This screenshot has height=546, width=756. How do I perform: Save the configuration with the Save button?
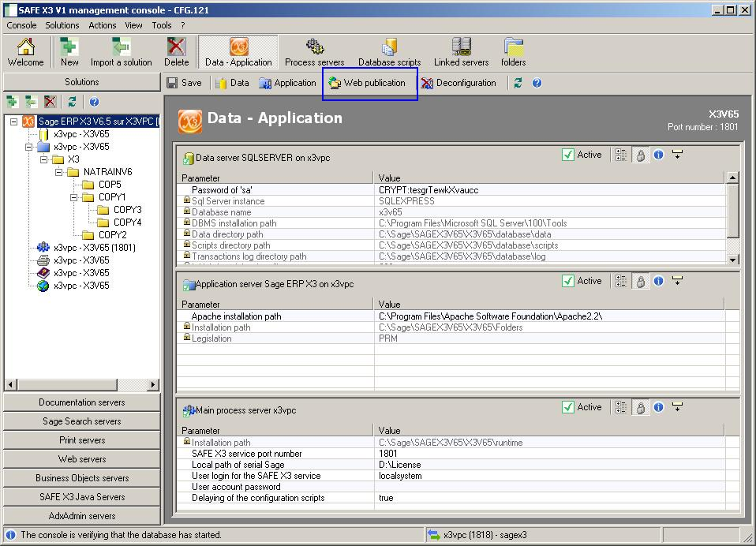point(184,83)
